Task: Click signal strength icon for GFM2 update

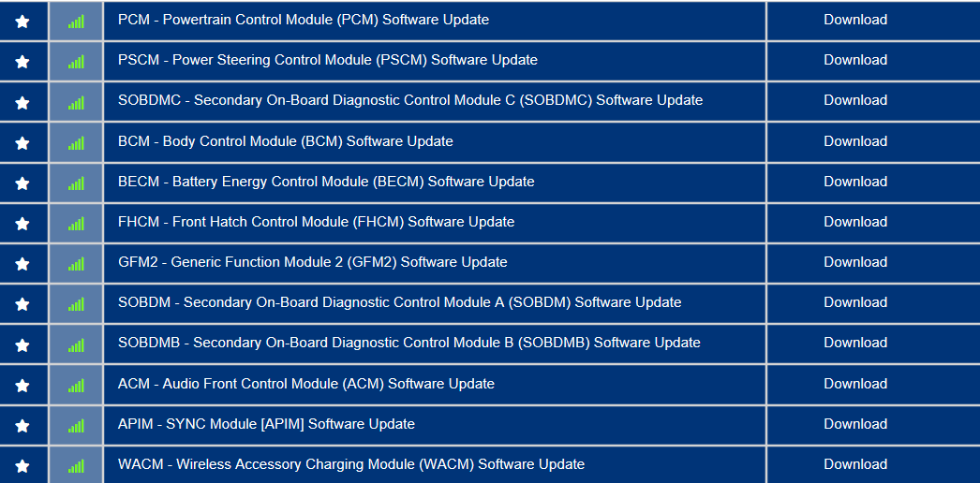Action: pos(76,264)
